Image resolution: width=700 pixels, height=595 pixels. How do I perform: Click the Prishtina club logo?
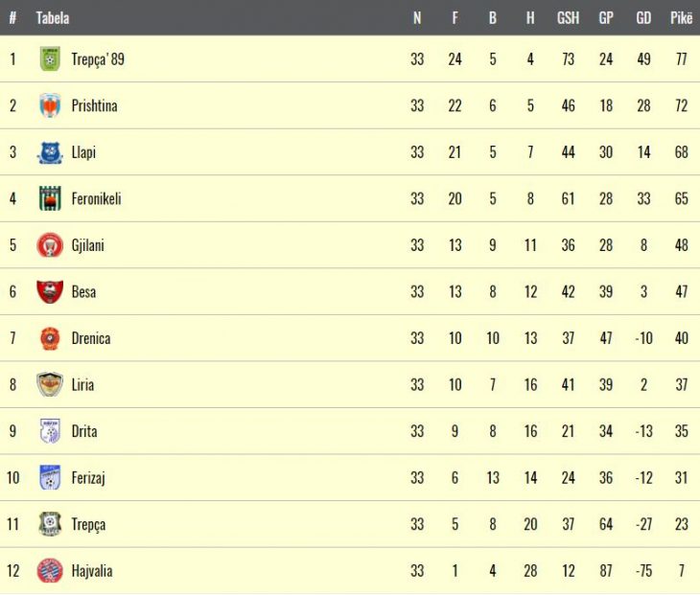pos(50,105)
